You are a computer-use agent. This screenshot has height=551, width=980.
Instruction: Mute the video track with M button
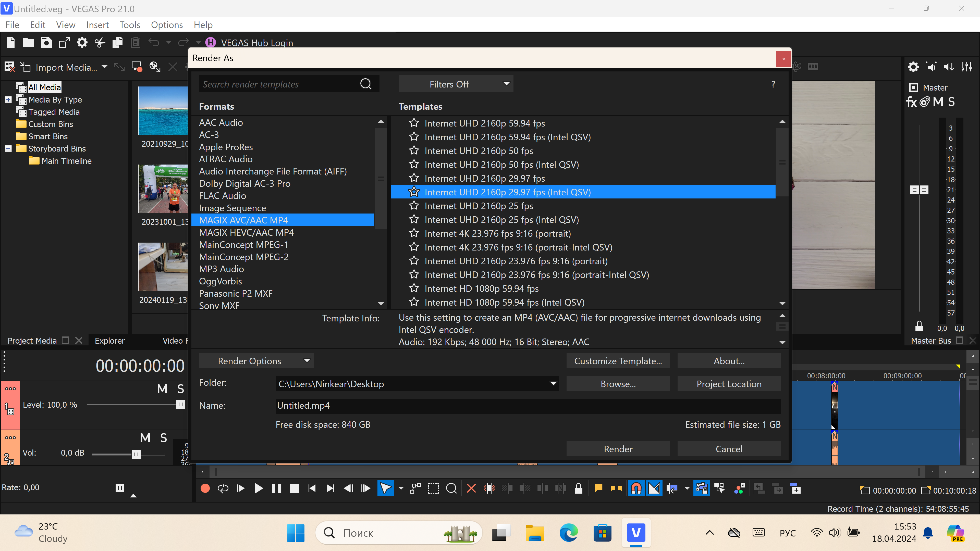tap(162, 389)
